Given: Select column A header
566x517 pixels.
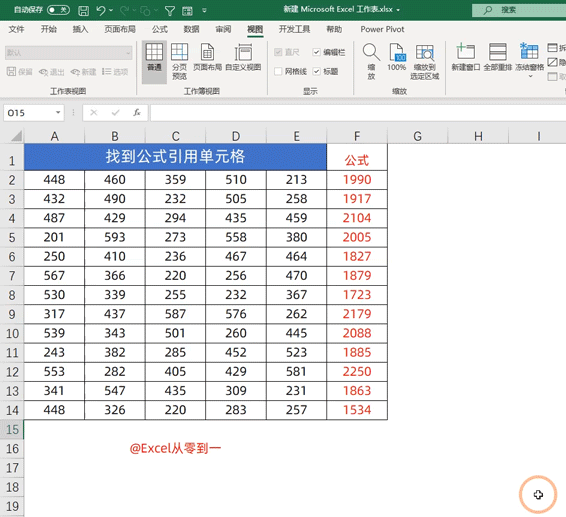Looking at the screenshot, I should [x=54, y=136].
